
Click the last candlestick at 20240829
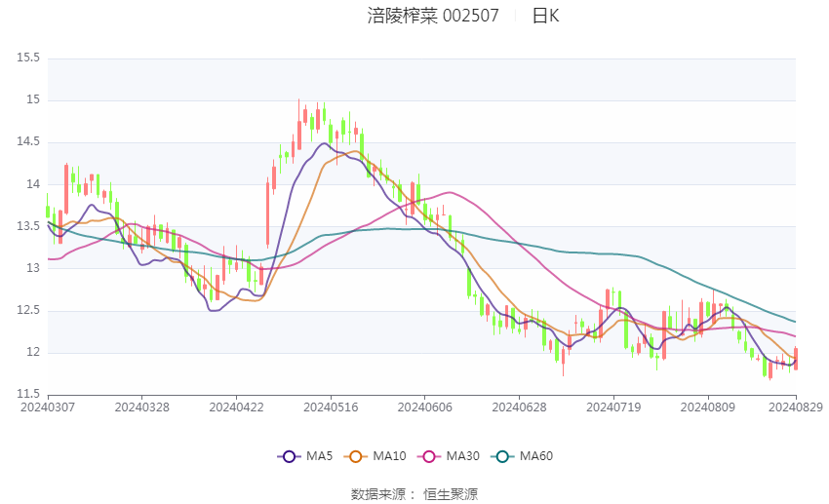pyautogui.click(x=796, y=359)
